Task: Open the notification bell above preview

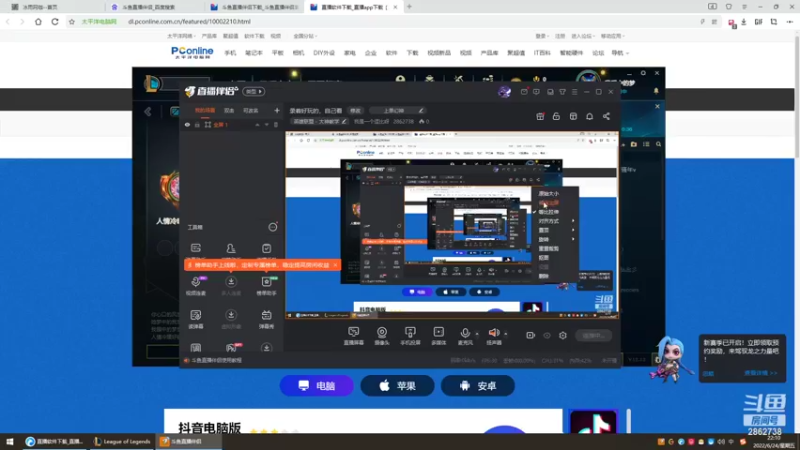Action: pos(589,116)
